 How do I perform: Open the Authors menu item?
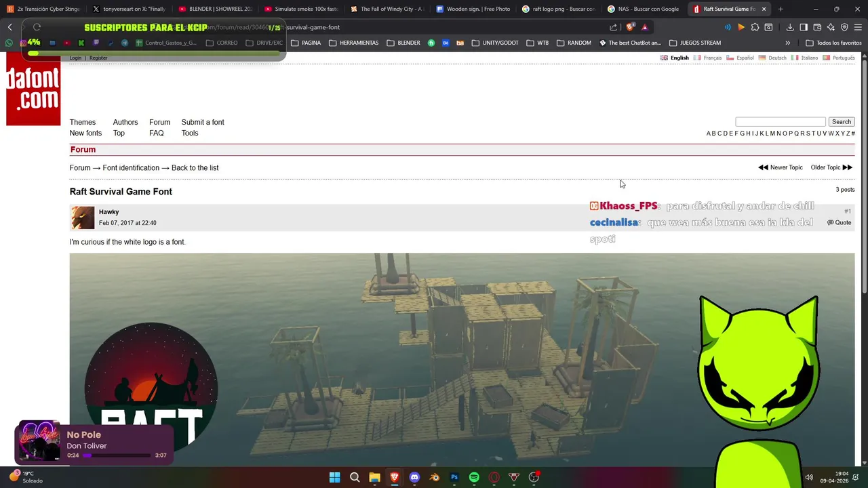click(125, 122)
